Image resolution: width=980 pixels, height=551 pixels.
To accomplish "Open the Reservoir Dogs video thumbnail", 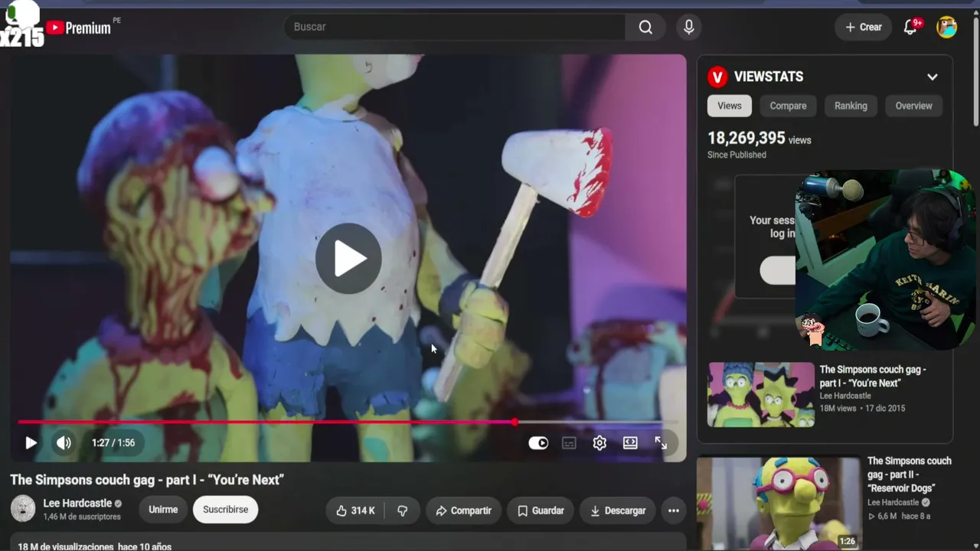I will point(778,504).
